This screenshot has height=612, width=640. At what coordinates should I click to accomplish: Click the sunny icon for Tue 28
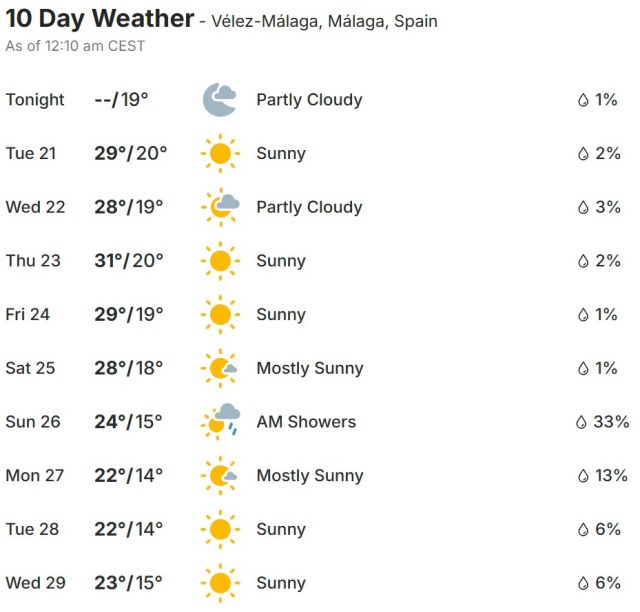click(x=220, y=529)
